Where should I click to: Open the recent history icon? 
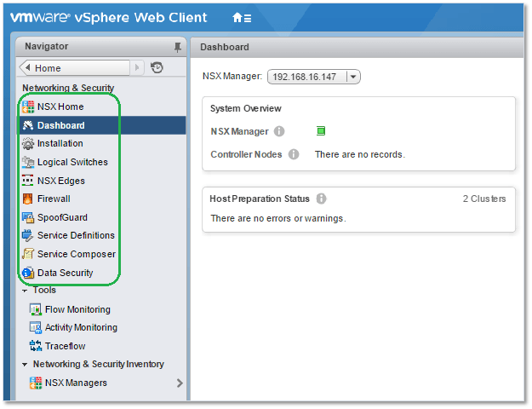point(157,67)
